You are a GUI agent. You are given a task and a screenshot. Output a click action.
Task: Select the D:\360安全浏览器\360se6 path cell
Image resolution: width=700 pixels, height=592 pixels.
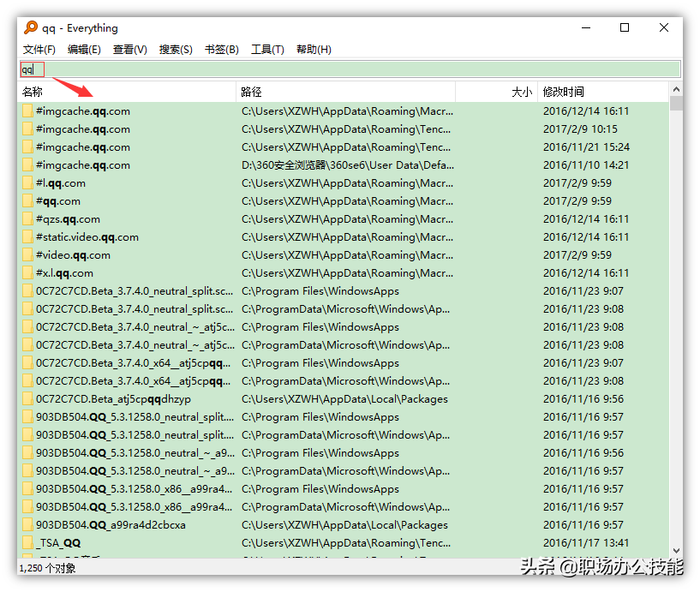pyautogui.click(x=348, y=165)
